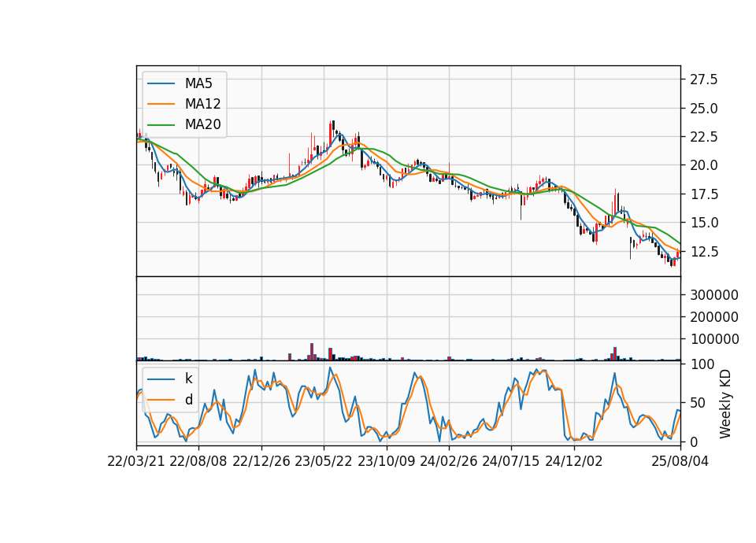Image resolution: width=756 pixels, height=543 pixels.
Task: Click the 200000 volume axis label
Action: coord(714,317)
